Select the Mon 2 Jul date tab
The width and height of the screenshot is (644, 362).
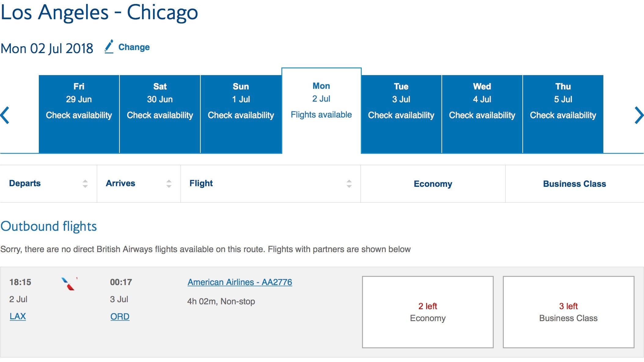tap(321, 110)
